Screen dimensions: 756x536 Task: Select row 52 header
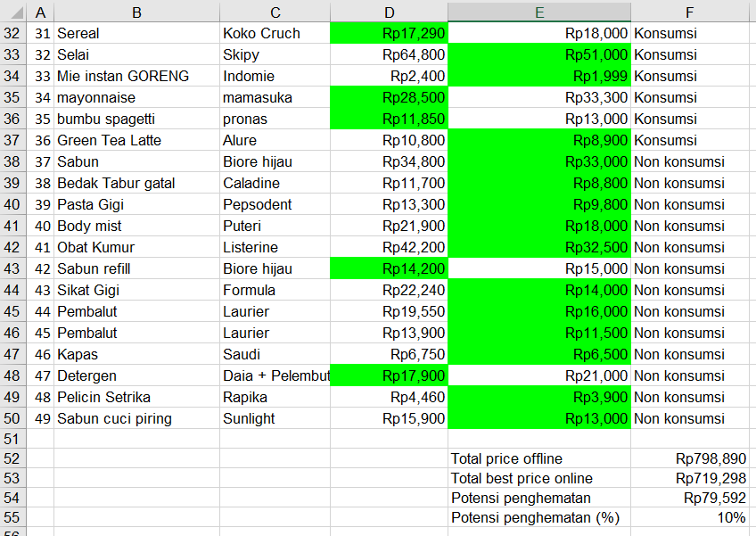point(12,458)
